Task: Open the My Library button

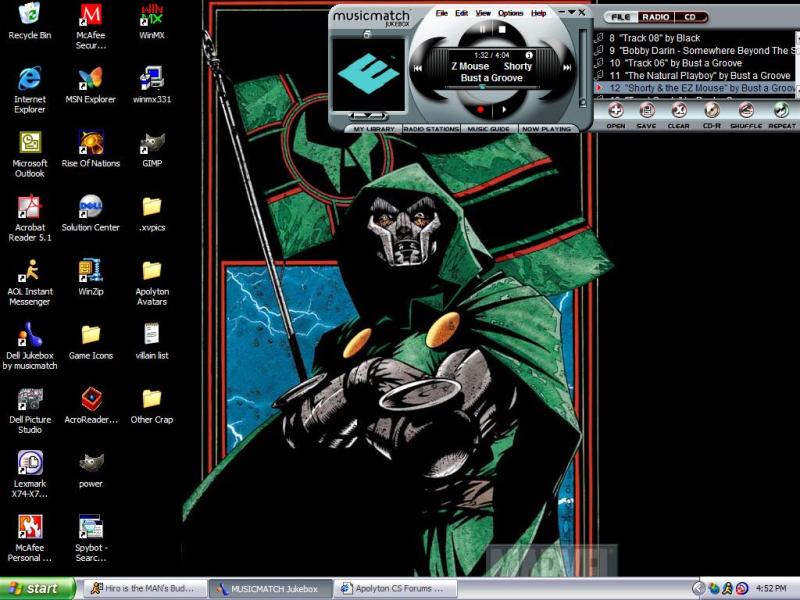Action: (x=373, y=129)
